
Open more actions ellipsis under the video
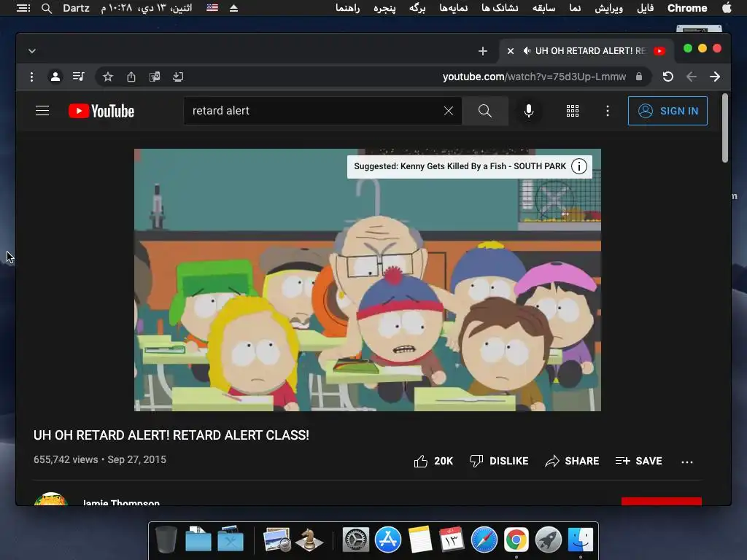coord(687,462)
